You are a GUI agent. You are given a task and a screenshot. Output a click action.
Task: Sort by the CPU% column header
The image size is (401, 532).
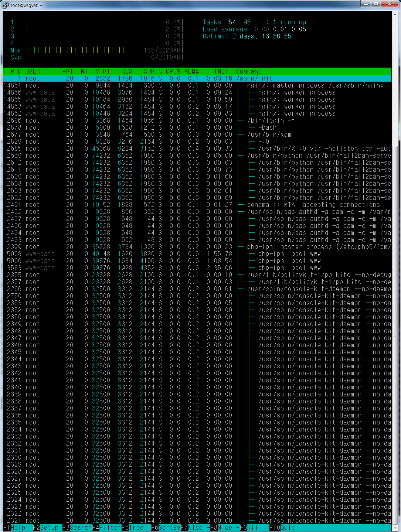[x=173, y=71]
